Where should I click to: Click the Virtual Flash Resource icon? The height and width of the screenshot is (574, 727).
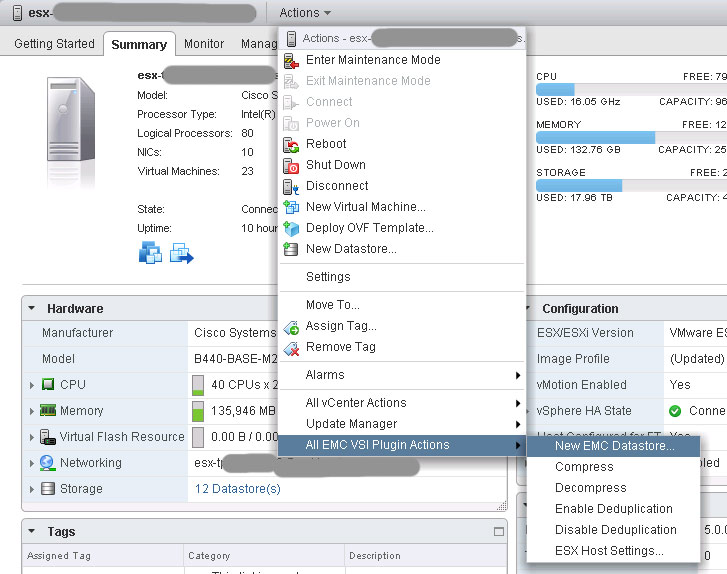point(48,437)
